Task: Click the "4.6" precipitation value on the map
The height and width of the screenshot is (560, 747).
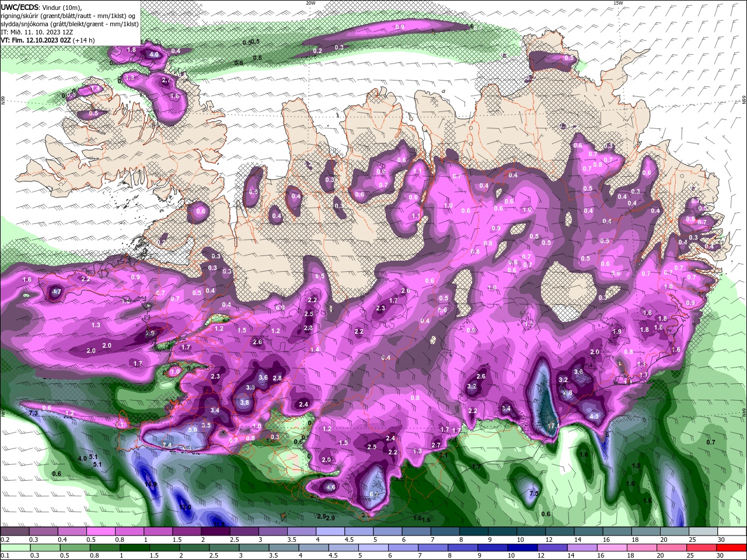Action: coord(330,487)
